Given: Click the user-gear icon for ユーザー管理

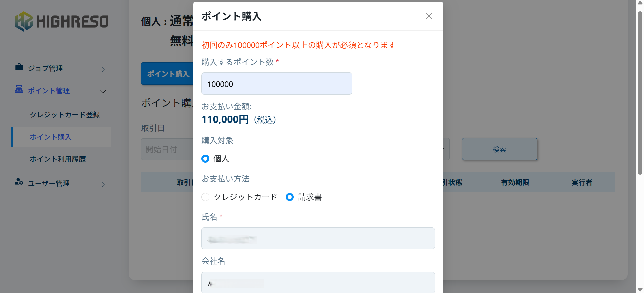Looking at the screenshot, I should point(19,182).
